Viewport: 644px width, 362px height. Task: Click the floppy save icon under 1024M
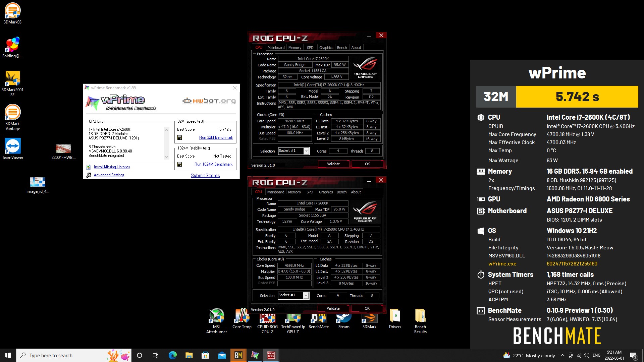[179, 164]
